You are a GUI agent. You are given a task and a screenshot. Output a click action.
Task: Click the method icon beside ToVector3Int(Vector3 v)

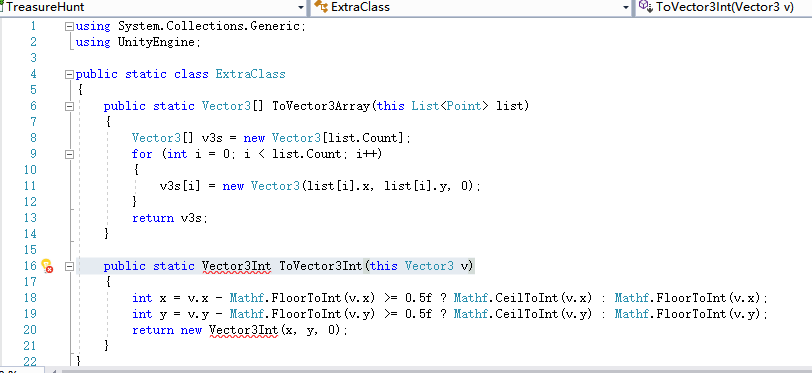(644, 6)
